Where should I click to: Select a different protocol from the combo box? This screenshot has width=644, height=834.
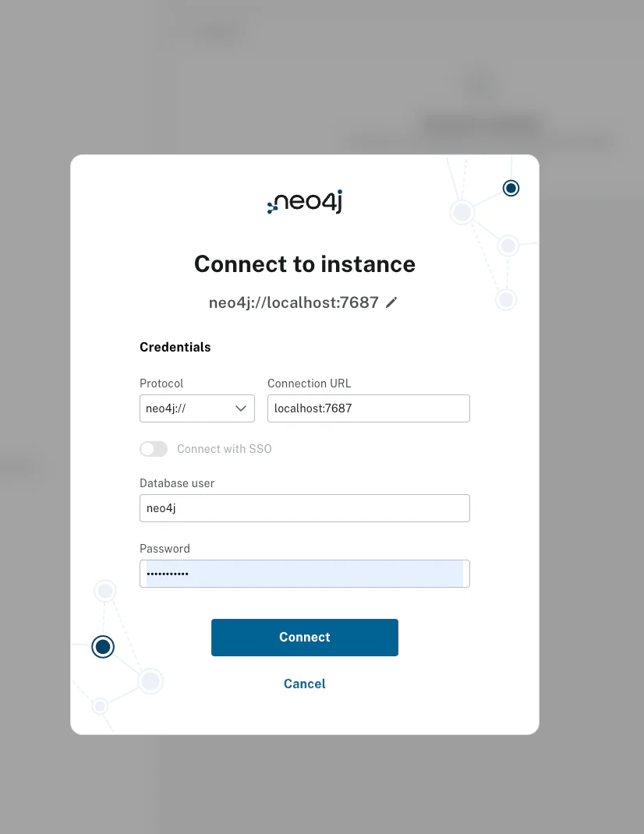pyautogui.click(x=196, y=408)
